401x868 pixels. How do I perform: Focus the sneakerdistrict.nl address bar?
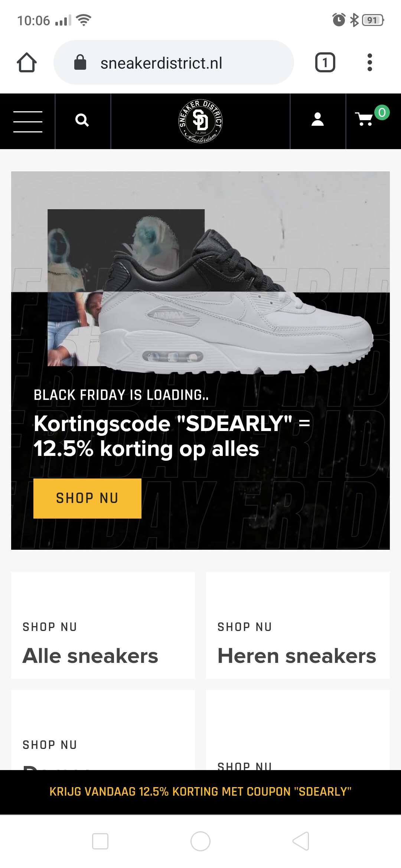174,62
